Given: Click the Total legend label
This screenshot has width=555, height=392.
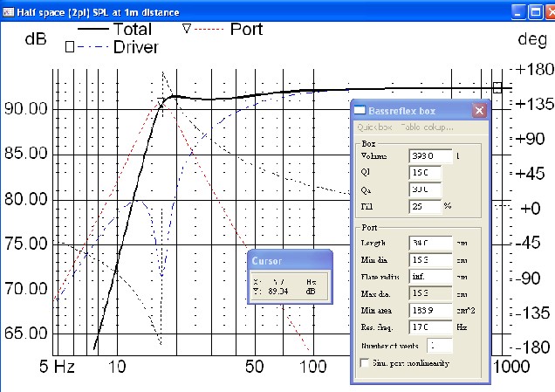Looking at the screenshot, I should 133,29.
